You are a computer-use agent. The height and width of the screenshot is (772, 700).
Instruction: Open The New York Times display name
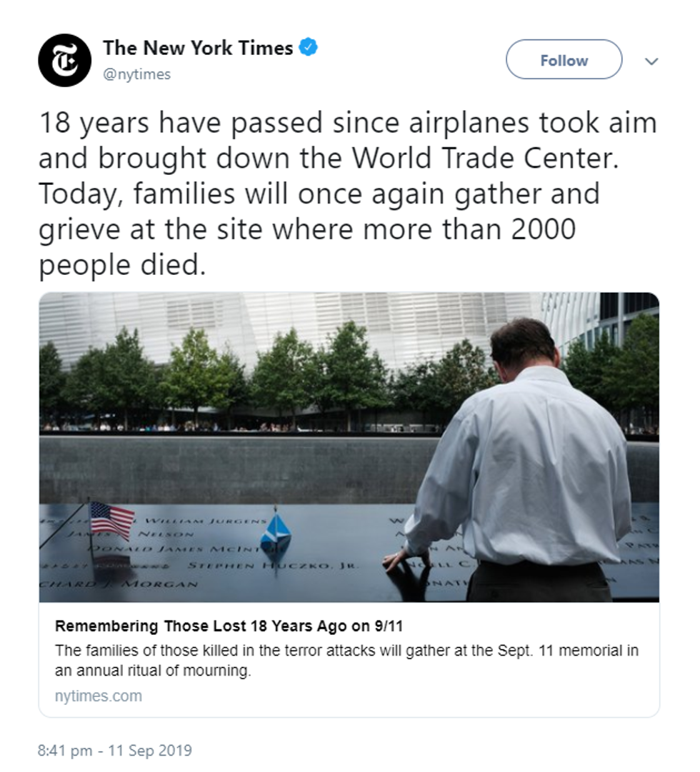coord(198,48)
